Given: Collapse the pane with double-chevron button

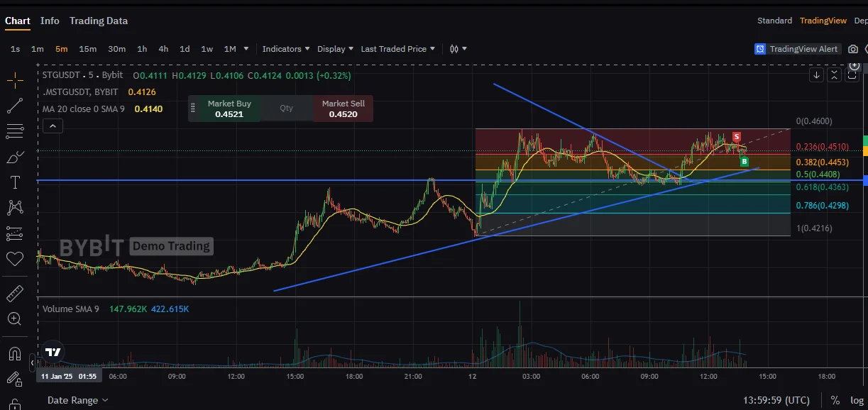Looking at the screenshot, I should click(835, 74).
